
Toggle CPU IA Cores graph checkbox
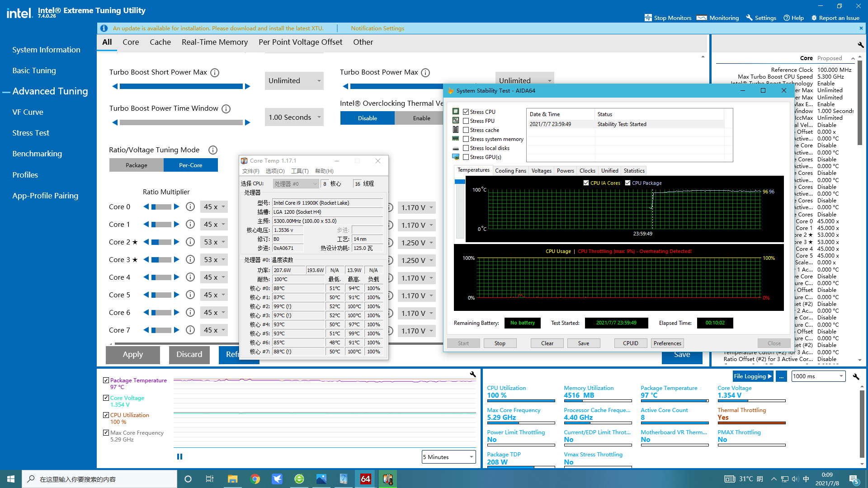(x=586, y=183)
